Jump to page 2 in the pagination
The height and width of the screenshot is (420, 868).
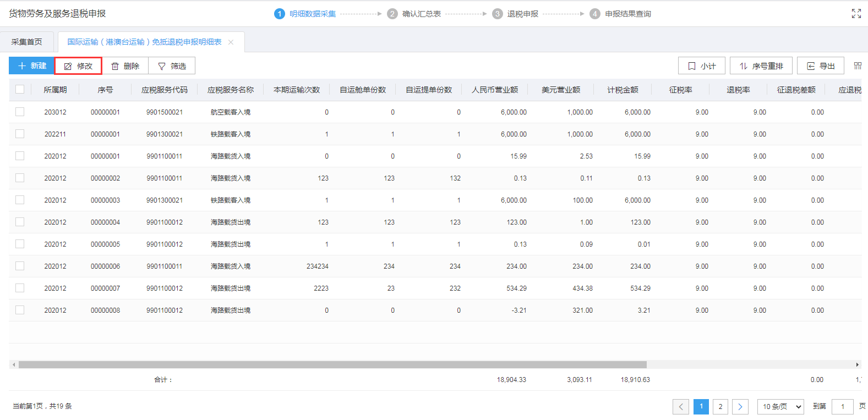tap(720, 407)
